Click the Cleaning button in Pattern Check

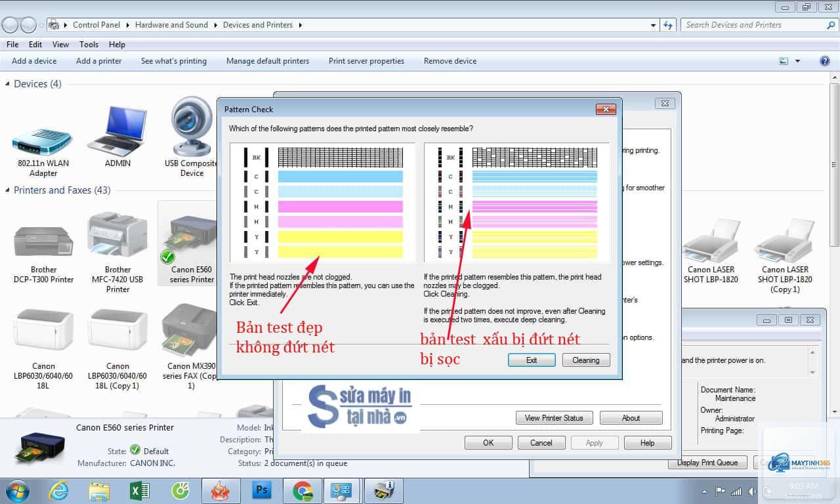pyautogui.click(x=586, y=360)
